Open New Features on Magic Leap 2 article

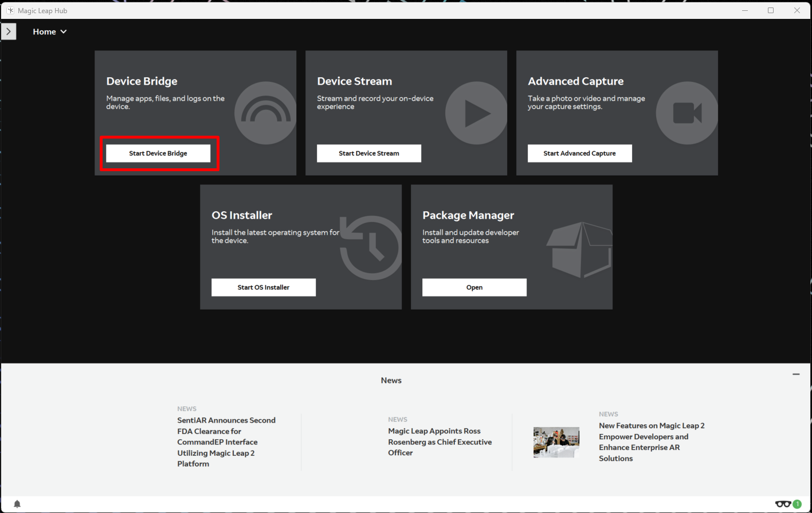652,442
